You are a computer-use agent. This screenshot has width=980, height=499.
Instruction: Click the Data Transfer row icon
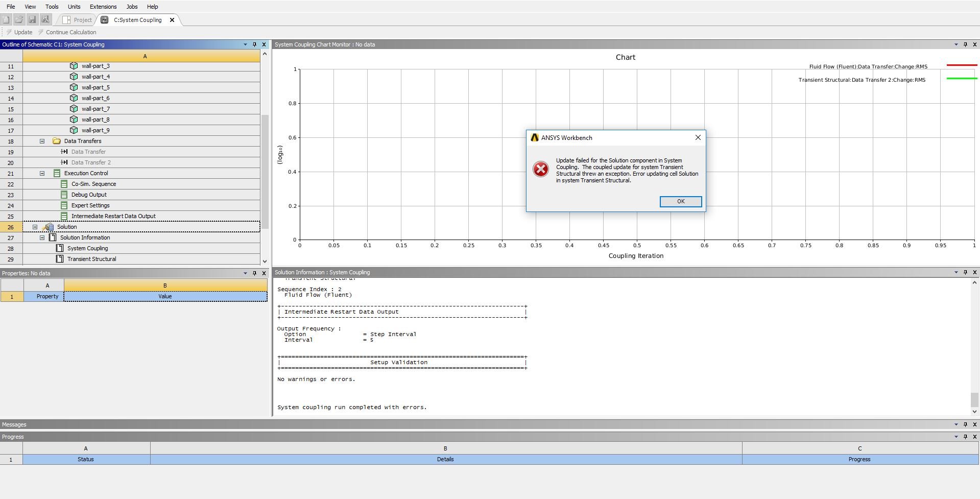coord(64,152)
